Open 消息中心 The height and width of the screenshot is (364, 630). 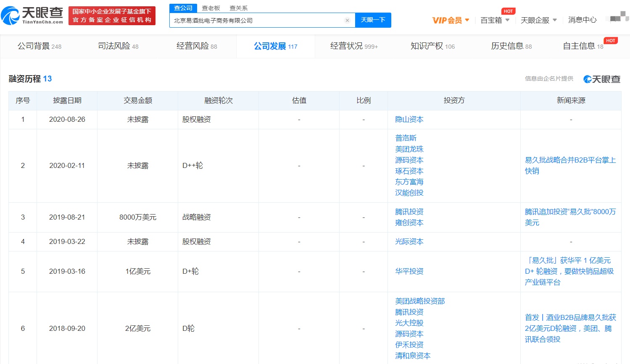pos(582,20)
